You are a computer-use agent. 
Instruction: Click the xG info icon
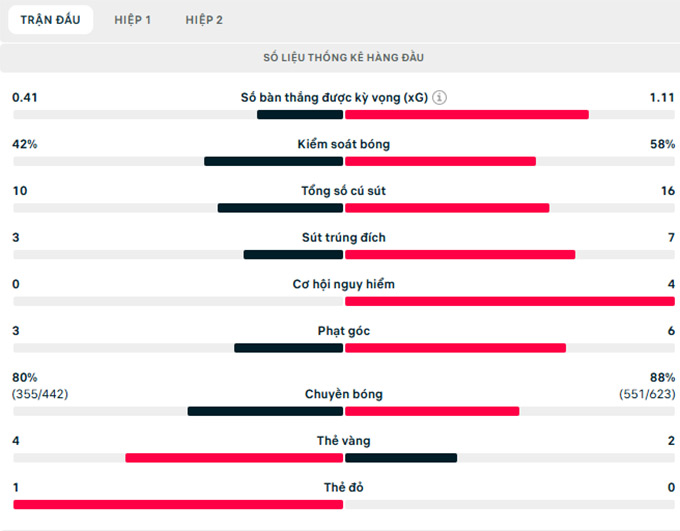(440, 98)
